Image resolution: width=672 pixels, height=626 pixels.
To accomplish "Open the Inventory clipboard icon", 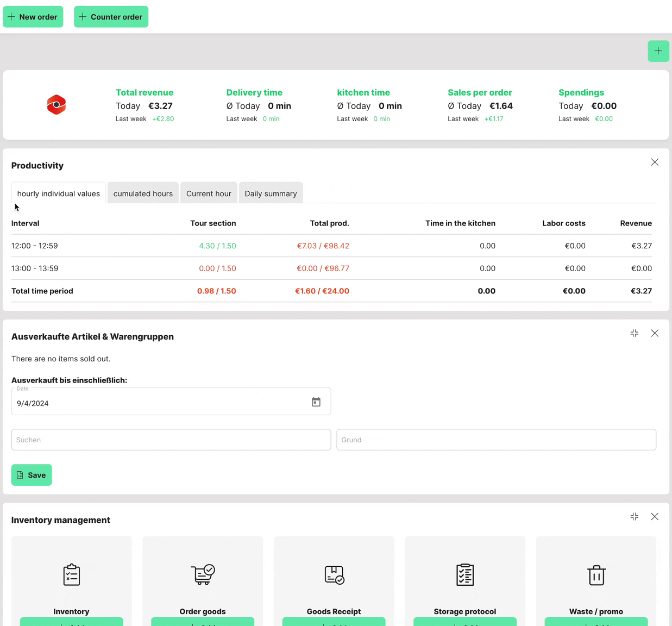I will click(71, 575).
